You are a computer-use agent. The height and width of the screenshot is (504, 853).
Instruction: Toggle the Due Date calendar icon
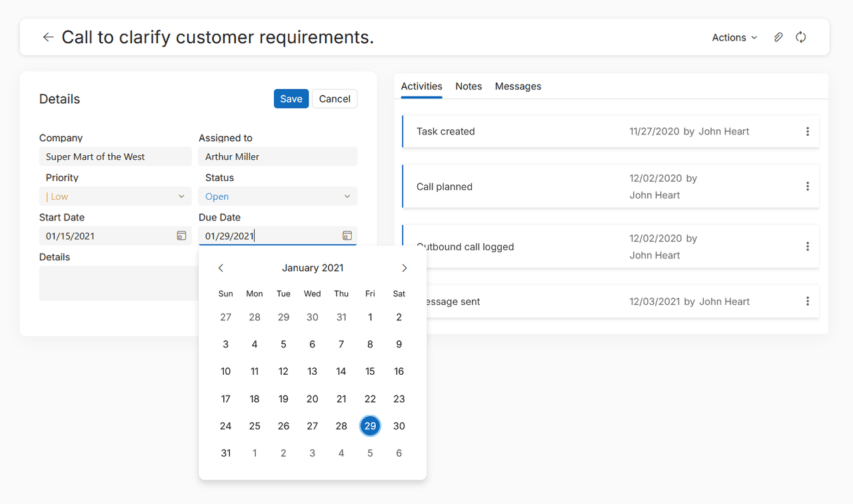(x=347, y=236)
